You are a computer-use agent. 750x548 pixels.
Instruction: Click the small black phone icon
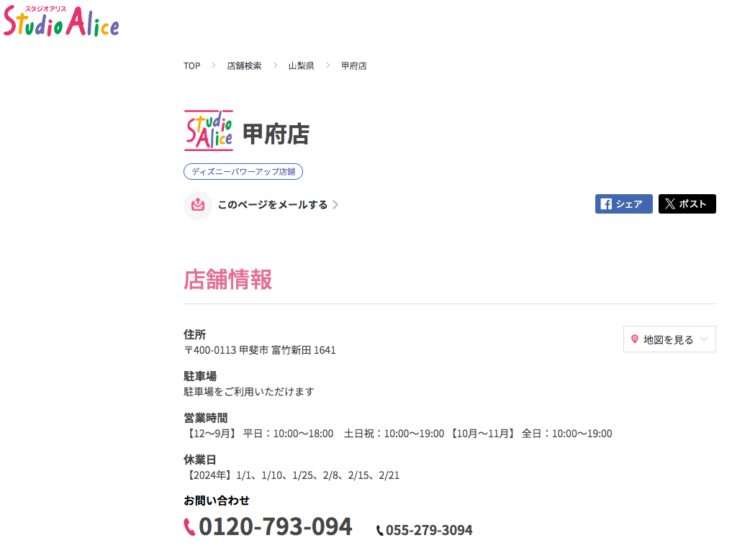380,531
